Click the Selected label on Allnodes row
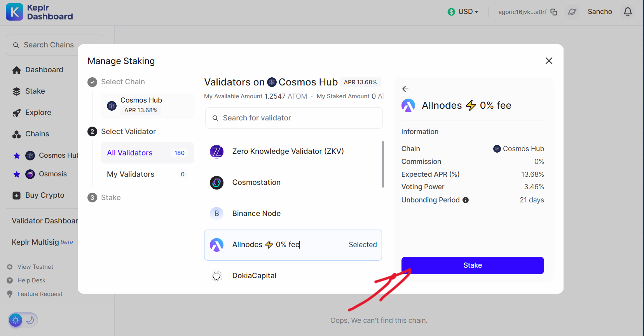Screen dimensions: 644x336 click(x=363, y=245)
